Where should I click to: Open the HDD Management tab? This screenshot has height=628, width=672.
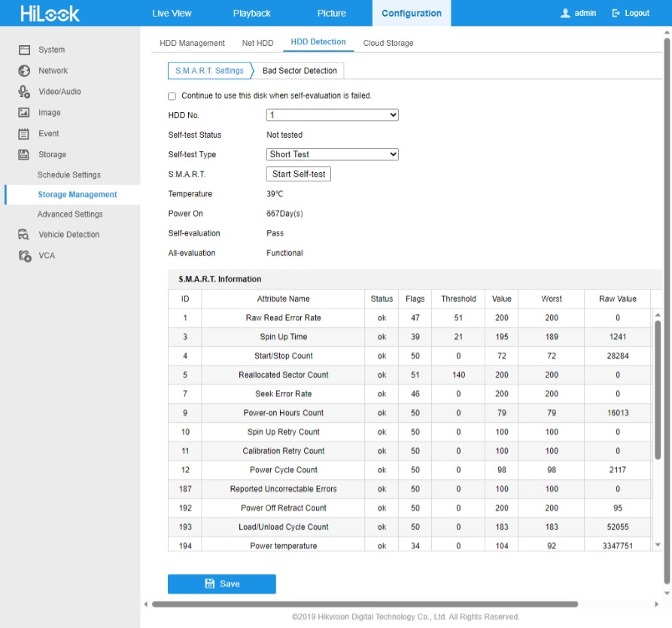(x=192, y=43)
